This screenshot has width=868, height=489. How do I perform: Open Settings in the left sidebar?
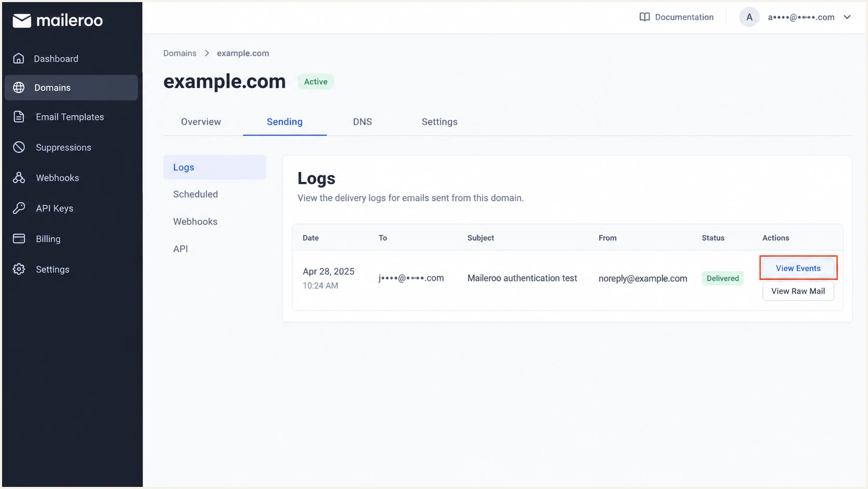pyautogui.click(x=52, y=269)
